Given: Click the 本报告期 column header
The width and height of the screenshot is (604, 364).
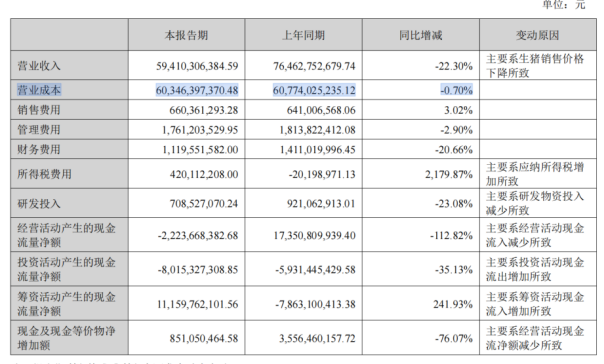Looking at the screenshot, I should (186, 35).
